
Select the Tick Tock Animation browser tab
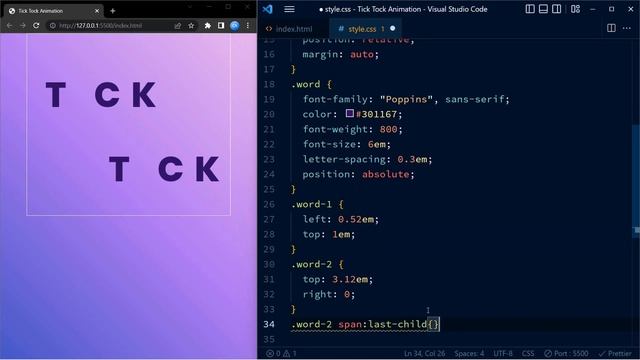[52, 11]
